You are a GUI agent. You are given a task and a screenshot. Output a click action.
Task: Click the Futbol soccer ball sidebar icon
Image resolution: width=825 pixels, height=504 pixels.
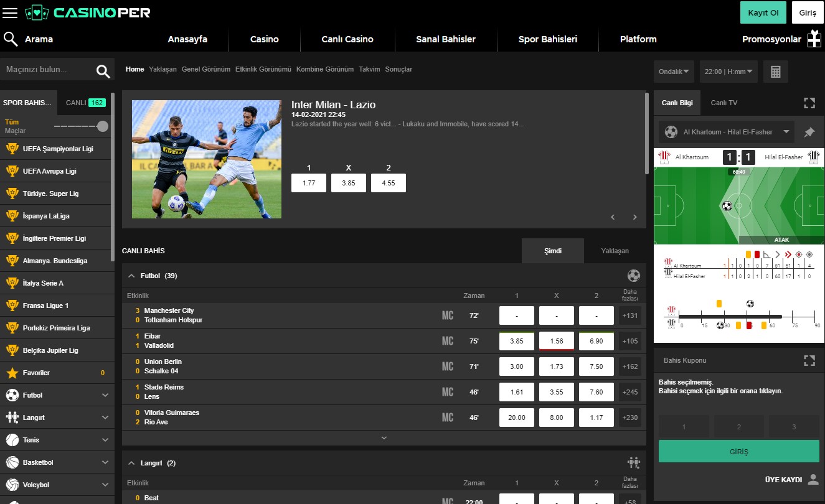[x=12, y=395]
